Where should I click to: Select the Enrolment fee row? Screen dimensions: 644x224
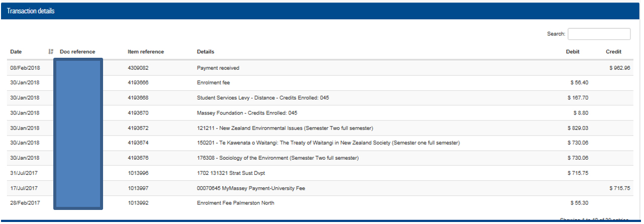213,83
